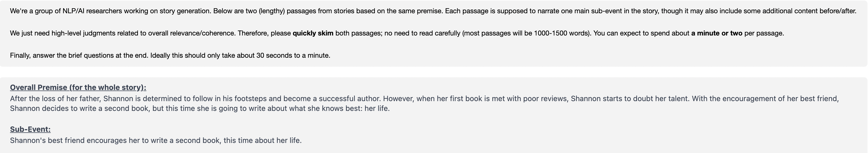Click the "Sub-Event:" heading
Viewport: 868px width, 153px height.
click(x=30, y=129)
